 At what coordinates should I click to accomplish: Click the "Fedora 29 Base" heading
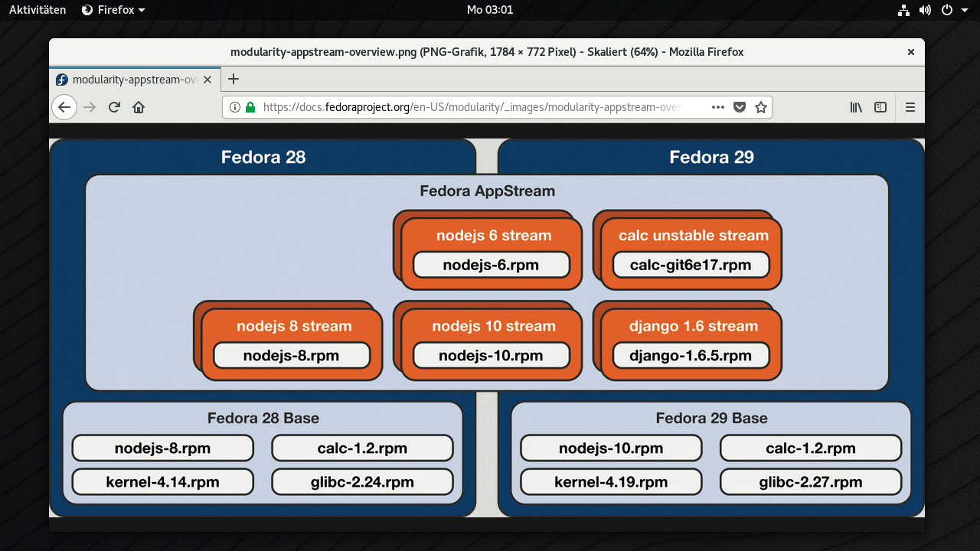[711, 419]
